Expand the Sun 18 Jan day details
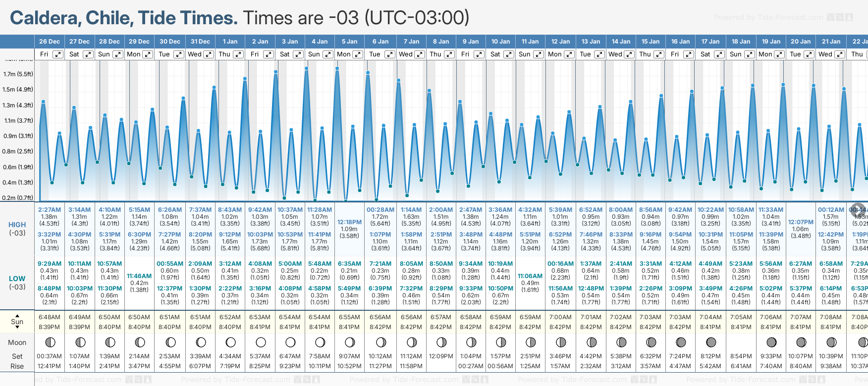Image resolution: width=868 pixels, height=386 pixels. click(x=750, y=54)
